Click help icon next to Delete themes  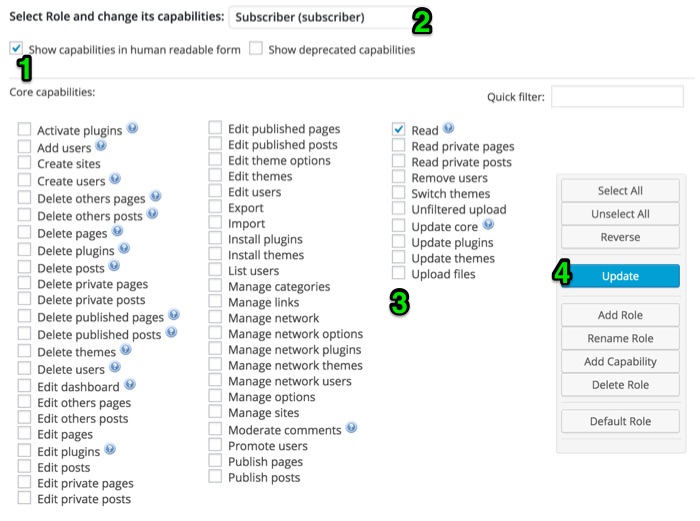[x=126, y=350]
